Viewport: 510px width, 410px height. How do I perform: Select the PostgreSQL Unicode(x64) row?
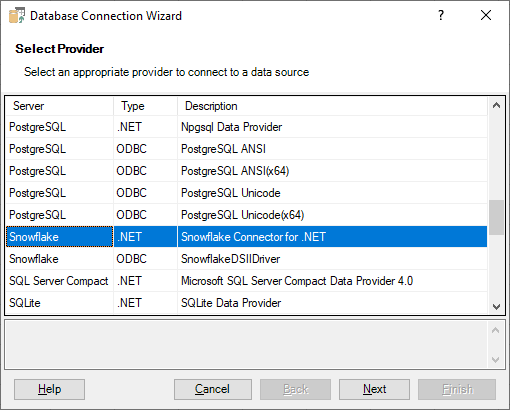pyautogui.click(x=247, y=215)
